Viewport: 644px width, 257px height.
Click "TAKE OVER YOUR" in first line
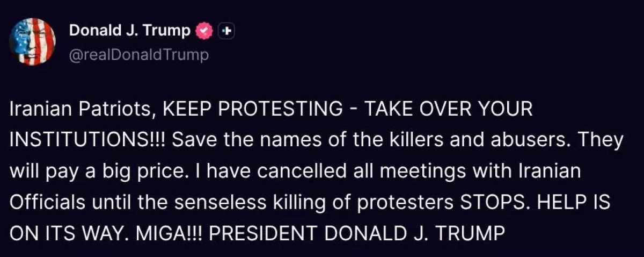[449, 110]
